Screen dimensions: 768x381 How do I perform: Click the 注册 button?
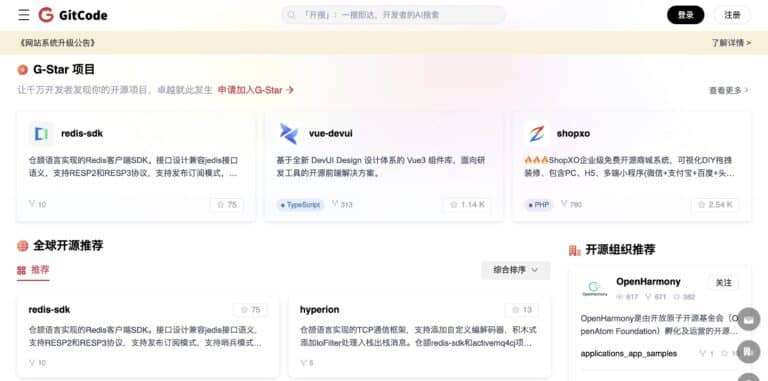(x=732, y=15)
